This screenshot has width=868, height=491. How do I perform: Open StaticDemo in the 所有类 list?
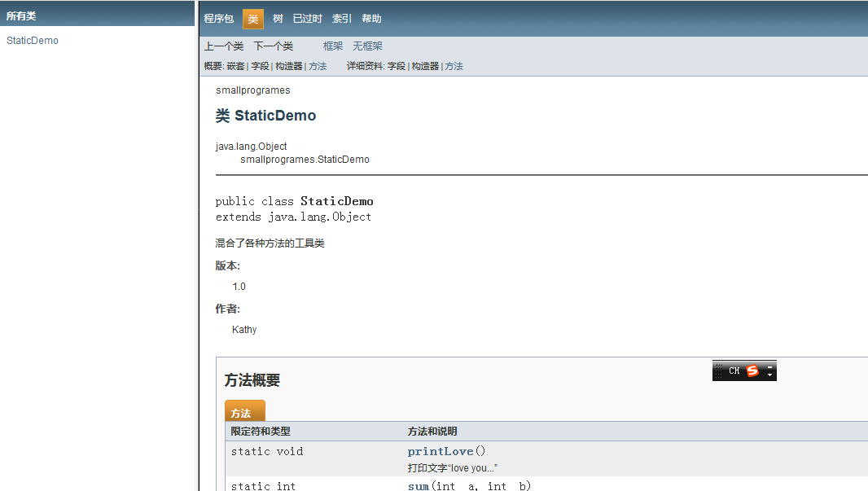33,41
